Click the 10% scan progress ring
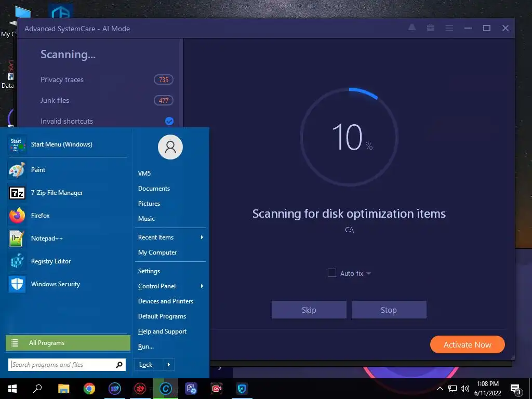Viewport: 532px width, 399px height. (x=349, y=137)
